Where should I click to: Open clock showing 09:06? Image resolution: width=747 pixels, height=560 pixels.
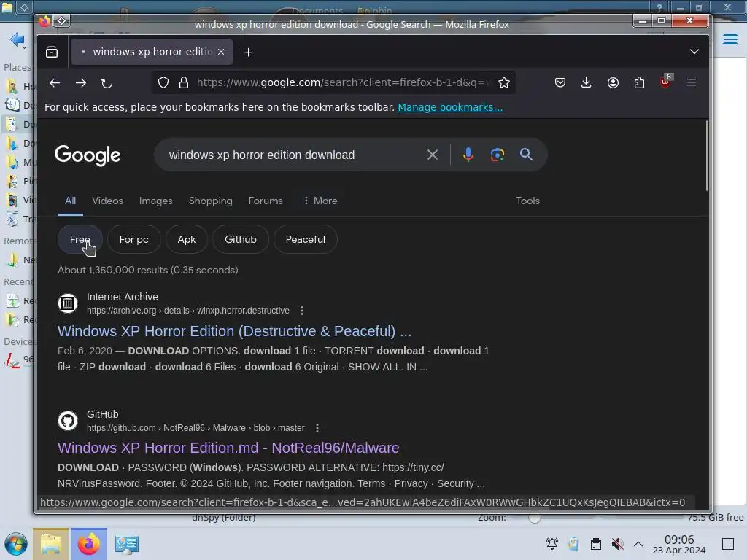(679, 544)
